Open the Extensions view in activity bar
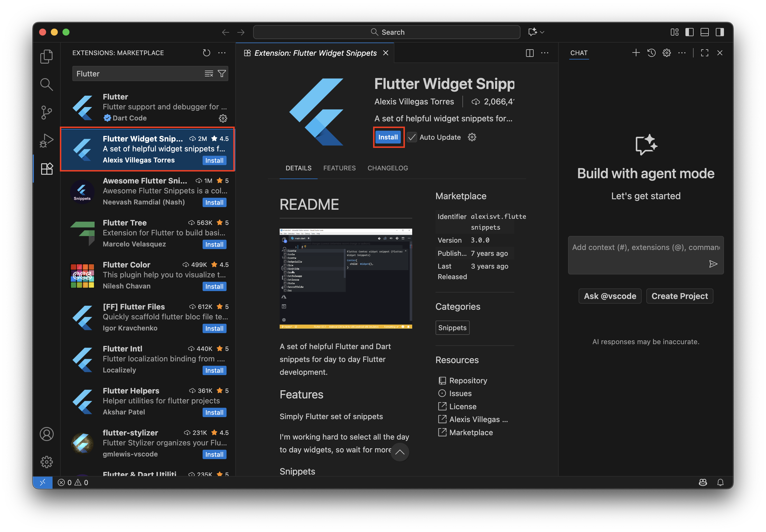This screenshot has width=766, height=532. pyautogui.click(x=46, y=169)
